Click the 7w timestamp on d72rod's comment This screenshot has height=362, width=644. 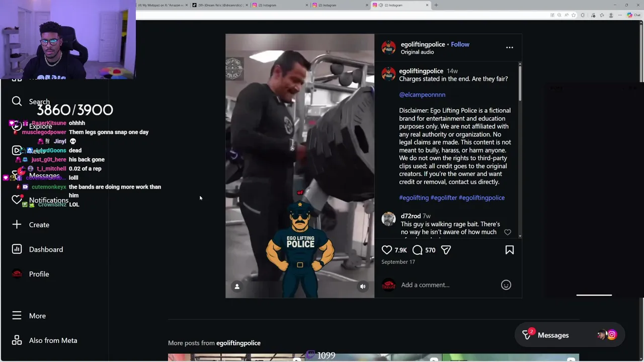[427, 216]
